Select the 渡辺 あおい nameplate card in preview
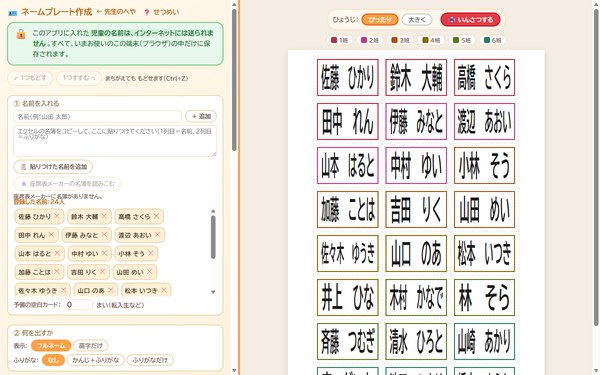600x375 pixels. click(484, 121)
